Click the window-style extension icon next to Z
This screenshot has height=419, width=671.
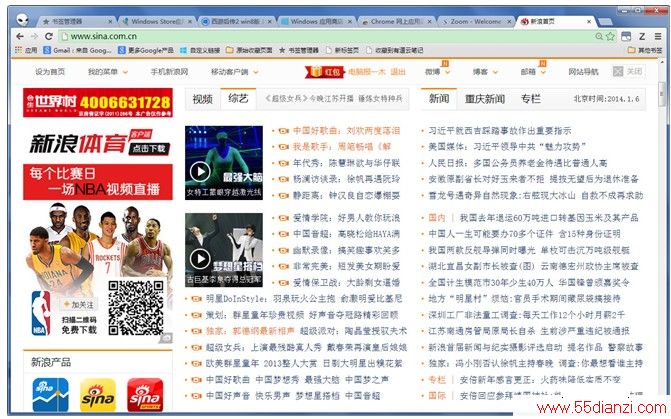click(x=626, y=36)
